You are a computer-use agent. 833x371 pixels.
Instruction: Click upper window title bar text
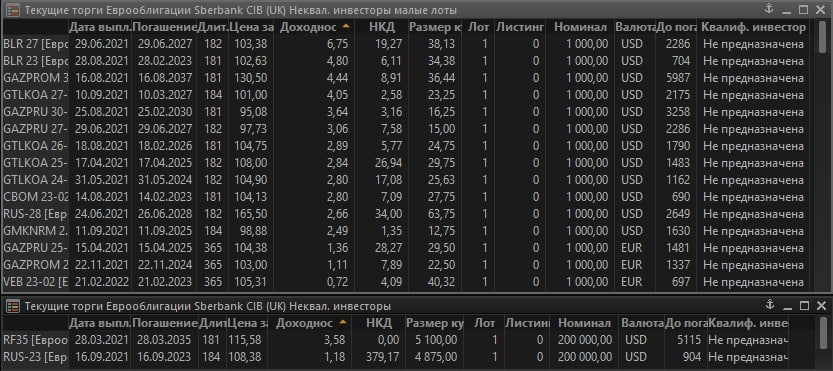click(241, 10)
